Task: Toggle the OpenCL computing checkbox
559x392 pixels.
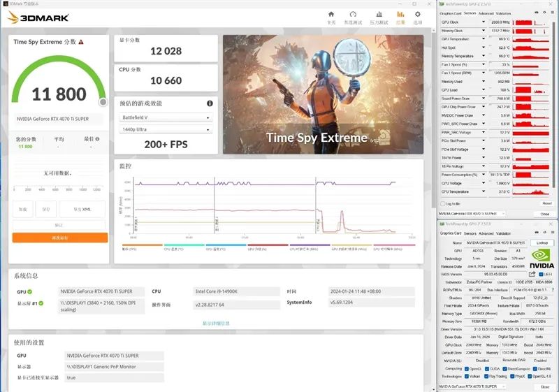Action: point(468,368)
